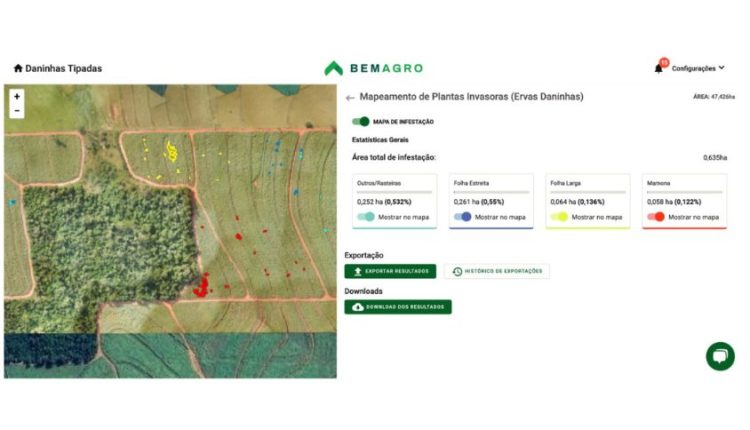Toggle the Mapa de Infestação switch
Viewport: 750px width, 430px height.
coord(361,121)
